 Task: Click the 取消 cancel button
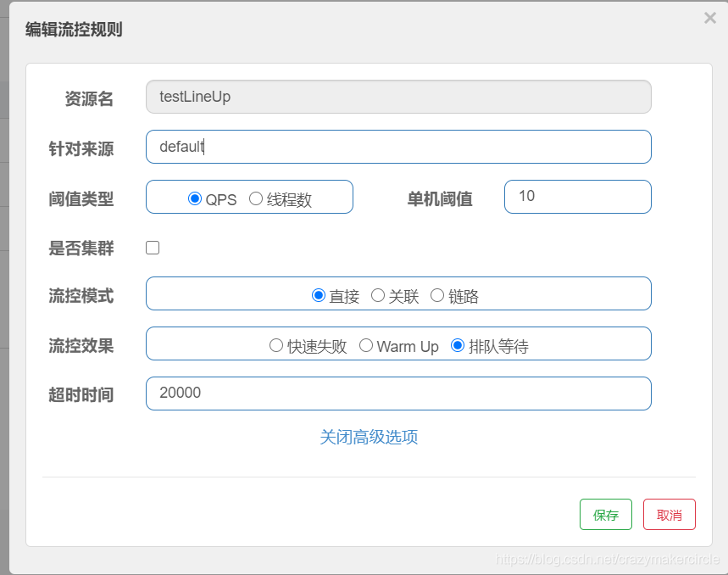coord(669,514)
